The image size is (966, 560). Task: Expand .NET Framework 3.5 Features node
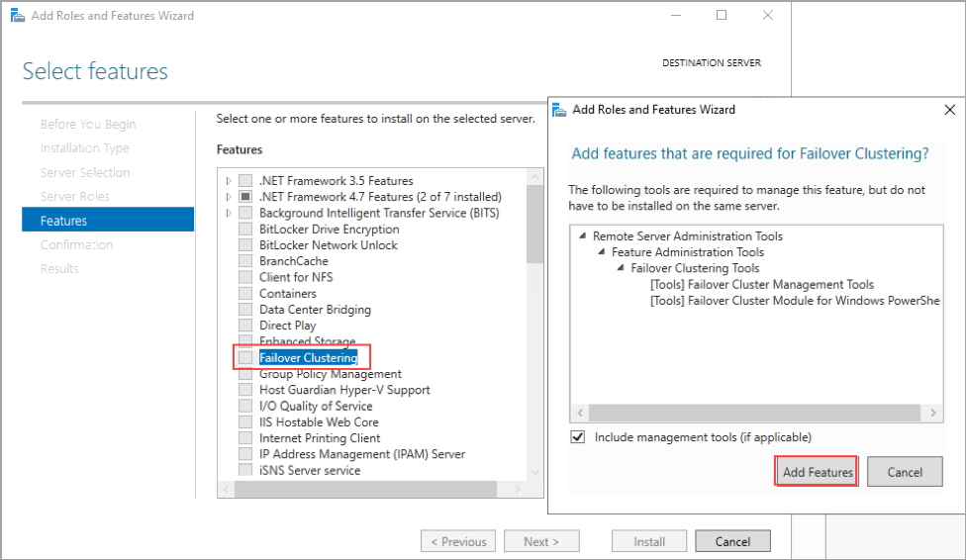[x=230, y=181]
